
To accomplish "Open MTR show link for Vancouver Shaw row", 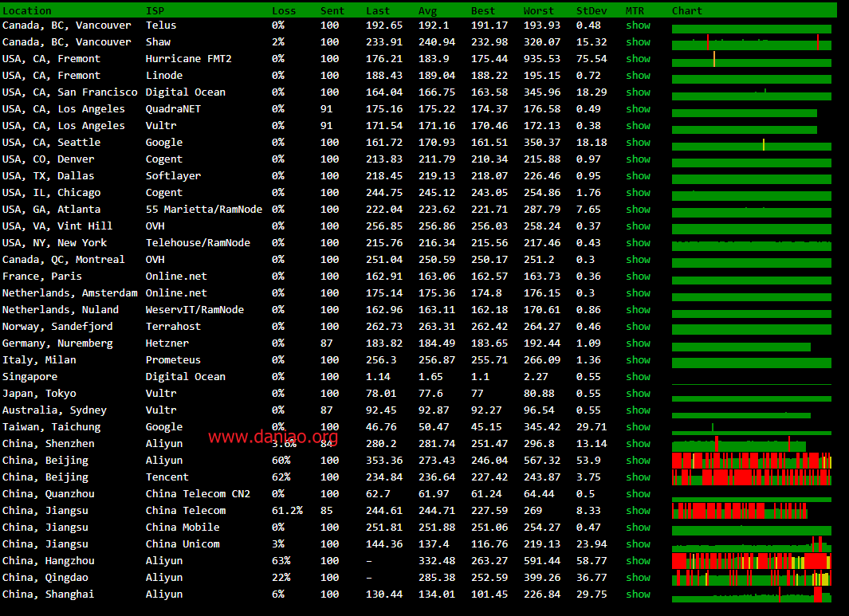I will 638,42.
